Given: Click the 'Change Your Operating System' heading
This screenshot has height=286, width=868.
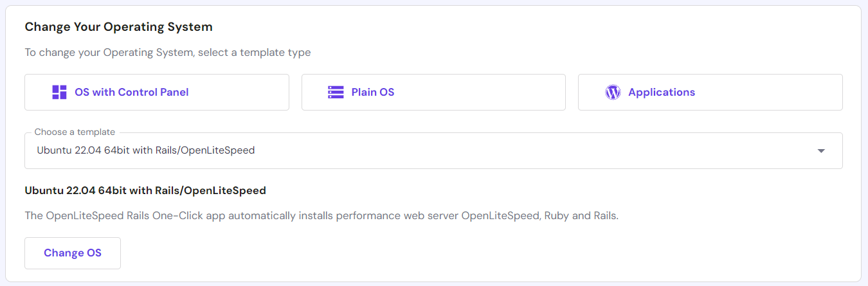Looking at the screenshot, I should click(118, 27).
